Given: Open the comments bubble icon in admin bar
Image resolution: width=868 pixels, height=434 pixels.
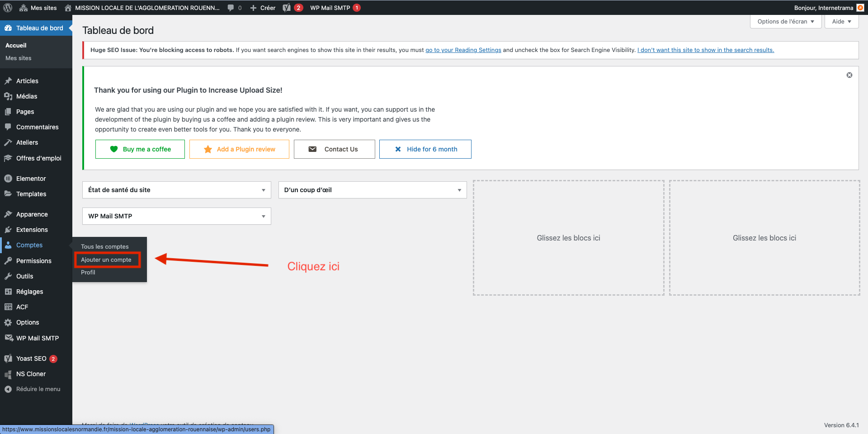Looking at the screenshot, I should (231, 8).
